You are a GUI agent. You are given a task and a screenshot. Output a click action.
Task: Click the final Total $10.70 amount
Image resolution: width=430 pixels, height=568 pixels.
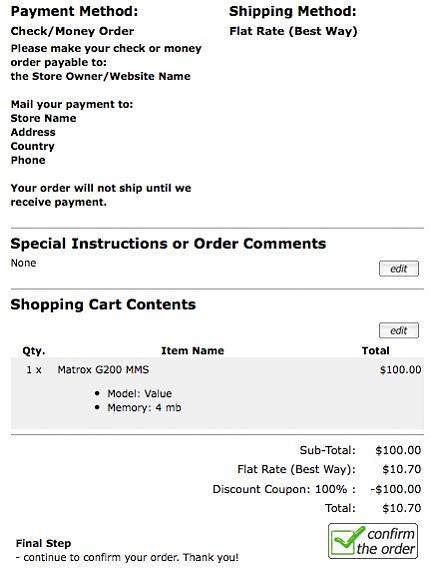click(x=402, y=508)
